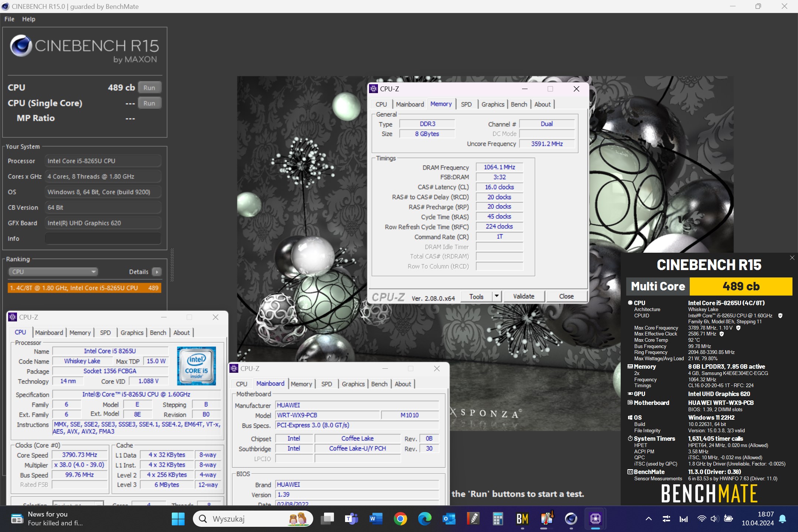Show hidden system tray icons
The width and height of the screenshot is (798, 532).
(648, 519)
